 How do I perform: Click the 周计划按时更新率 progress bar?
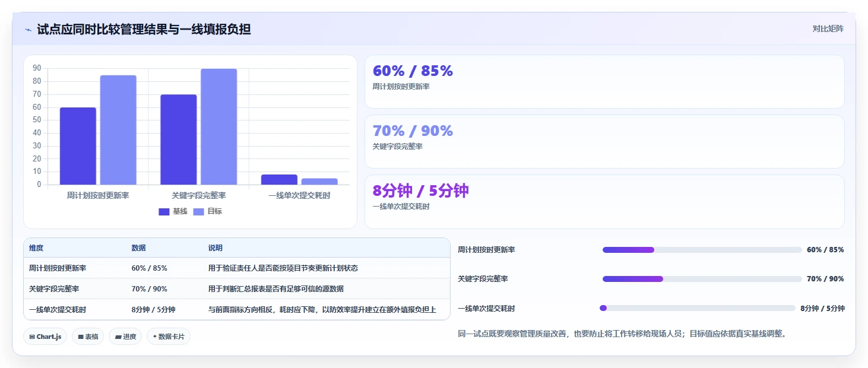click(x=702, y=250)
